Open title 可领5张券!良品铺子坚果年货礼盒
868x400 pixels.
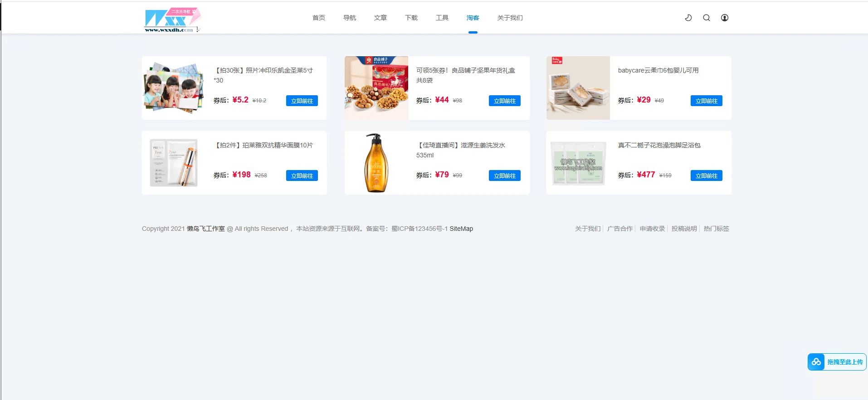(466, 75)
